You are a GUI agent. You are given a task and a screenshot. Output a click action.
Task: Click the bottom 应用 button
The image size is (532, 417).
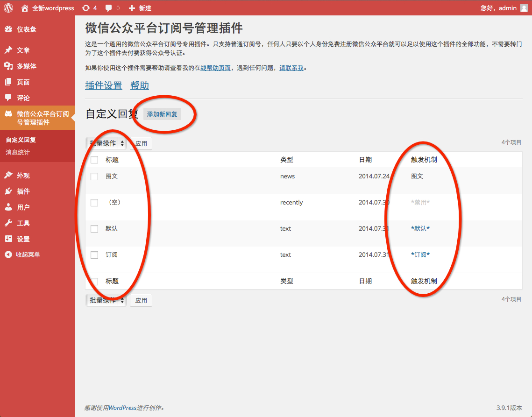click(141, 300)
